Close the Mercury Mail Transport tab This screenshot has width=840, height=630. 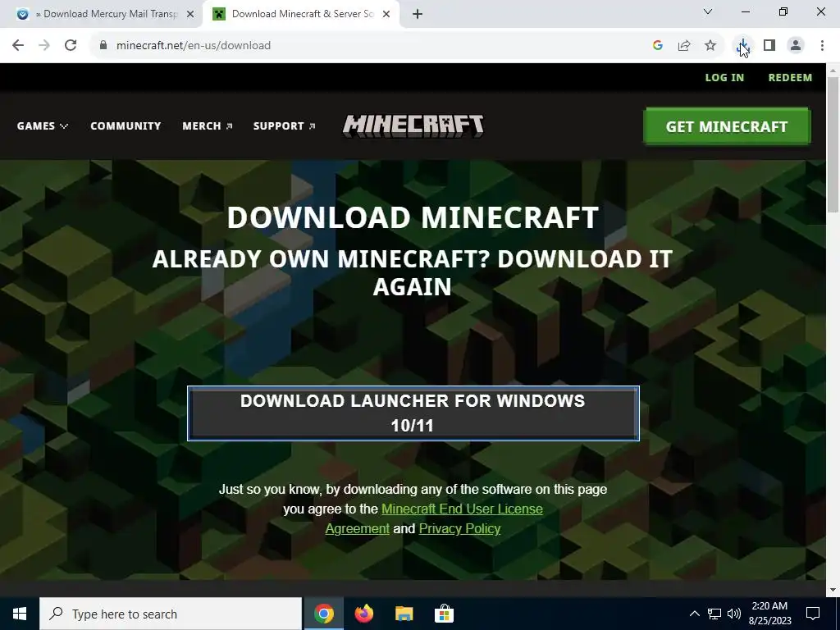coord(190,15)
